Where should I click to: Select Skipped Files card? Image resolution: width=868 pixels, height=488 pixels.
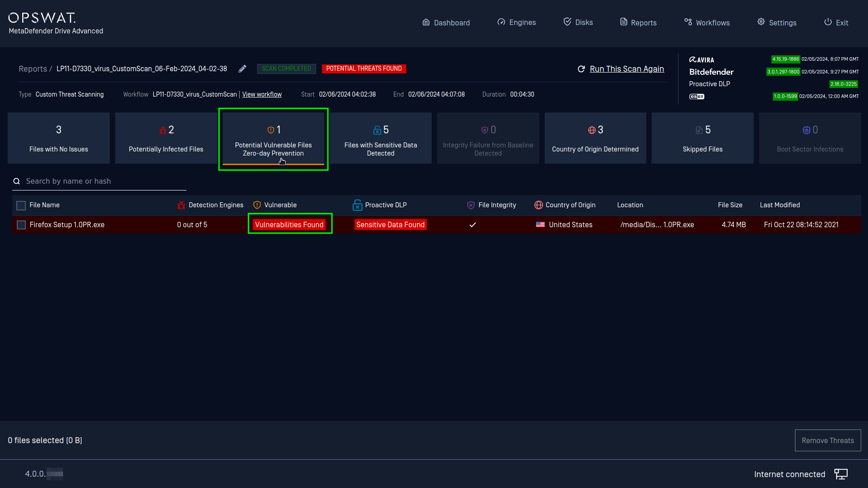[702, 138]
